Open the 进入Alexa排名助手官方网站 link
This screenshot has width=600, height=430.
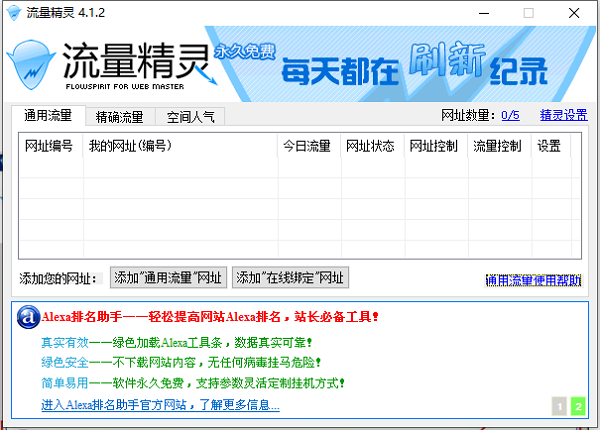click(160, 404)
